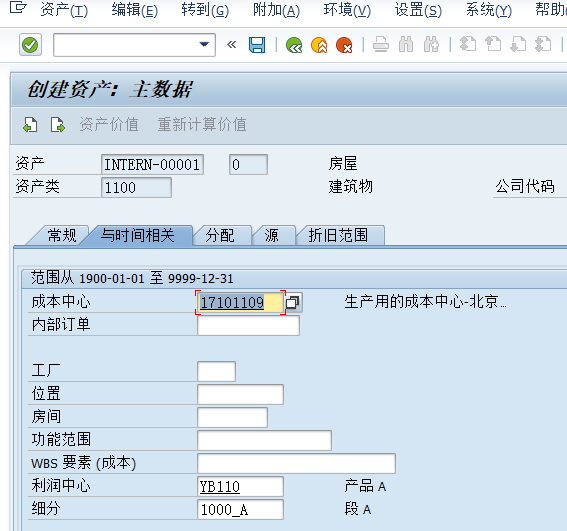Switch to the 分配 tab

click(x=220, y=235)
